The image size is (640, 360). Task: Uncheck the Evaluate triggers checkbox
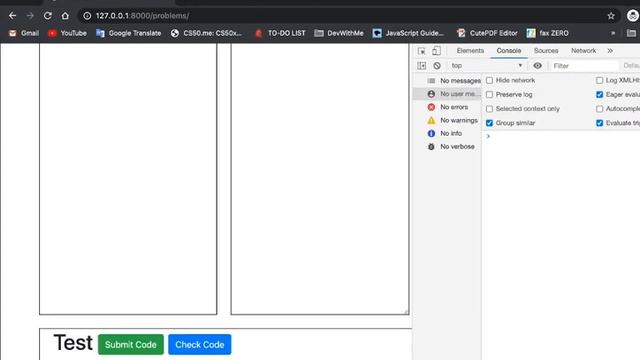point(599,123)
